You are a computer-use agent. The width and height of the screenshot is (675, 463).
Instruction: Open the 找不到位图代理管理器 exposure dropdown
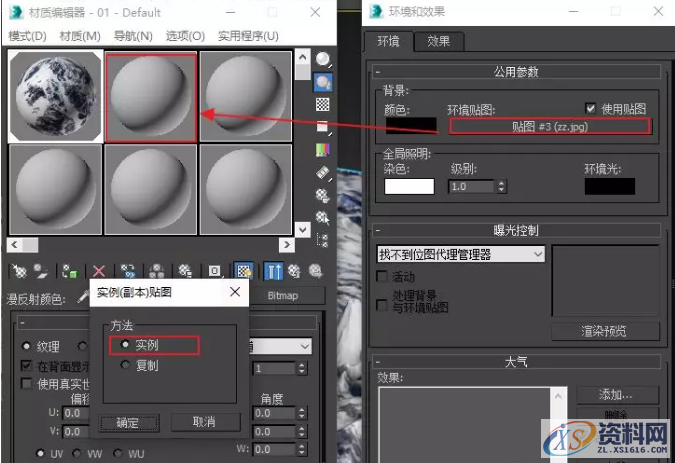pyautogui.click(x=460, y=254)
